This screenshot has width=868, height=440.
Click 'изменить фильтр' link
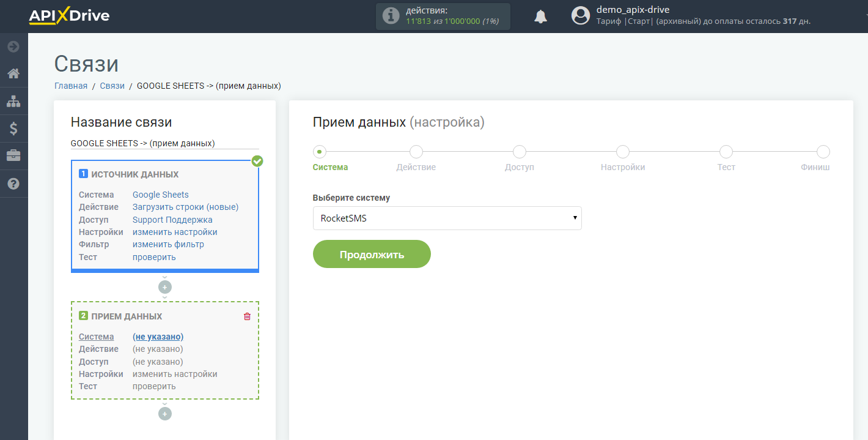click(168, 244)
